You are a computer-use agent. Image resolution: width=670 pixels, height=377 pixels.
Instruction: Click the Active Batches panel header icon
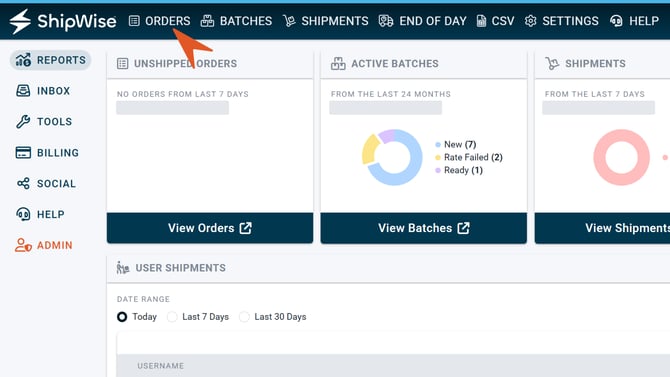point(338,64)
